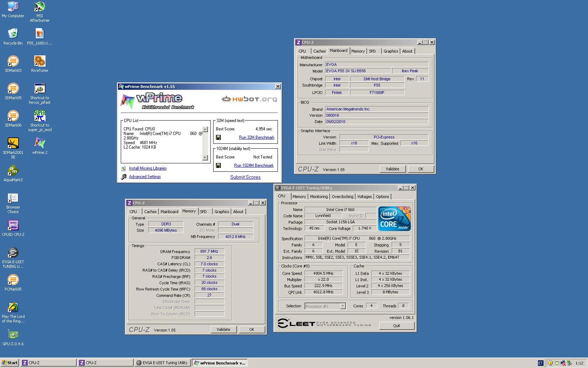The width and height of the screenshot is (588, 368).
Task: Select the CPUID CPU-Z desktop icon
Action: tap(13, 228)
